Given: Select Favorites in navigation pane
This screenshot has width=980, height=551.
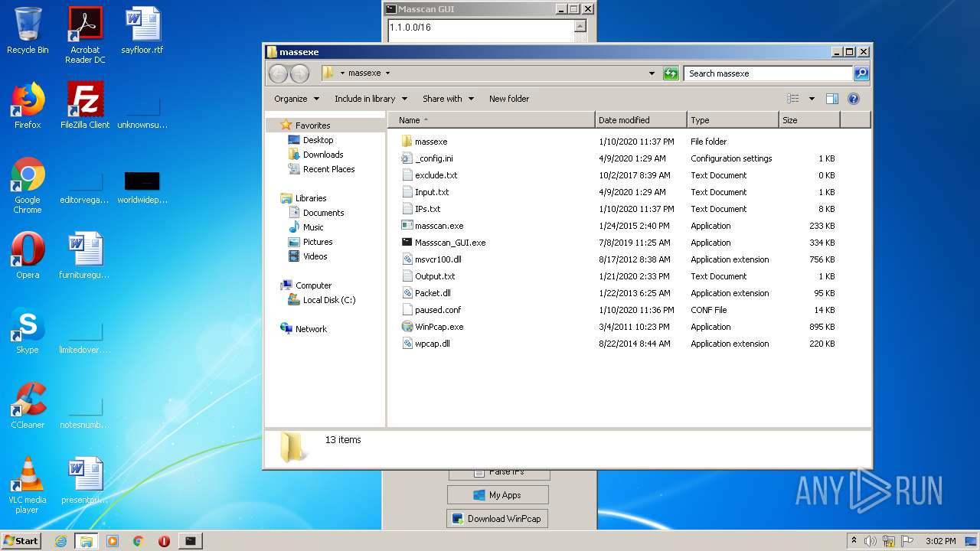Looking at the screenshot, I should [312, 126].
